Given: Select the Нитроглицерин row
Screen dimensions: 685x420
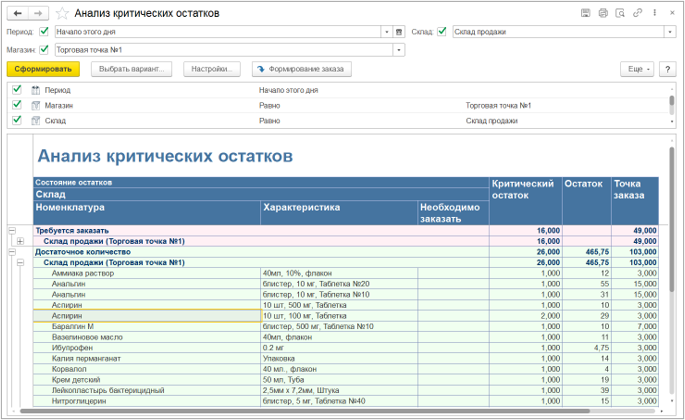Looking at the screenshot, I should (346, 401).
